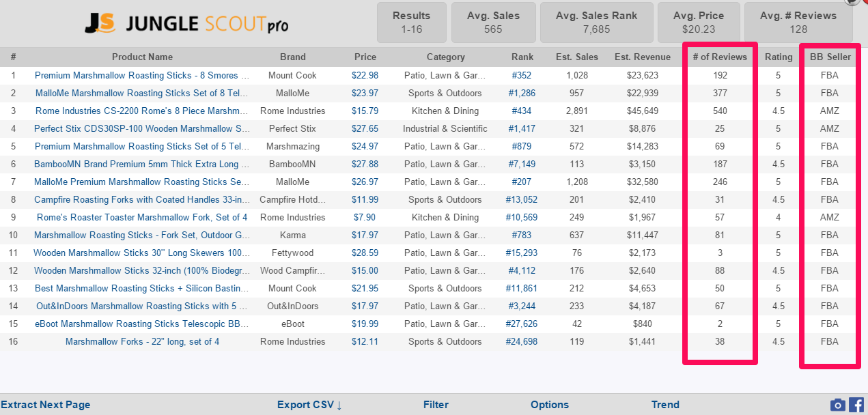Click estimated revenue $45,649
This screenshot has height=415, width=868.
(x=643, y=111)
